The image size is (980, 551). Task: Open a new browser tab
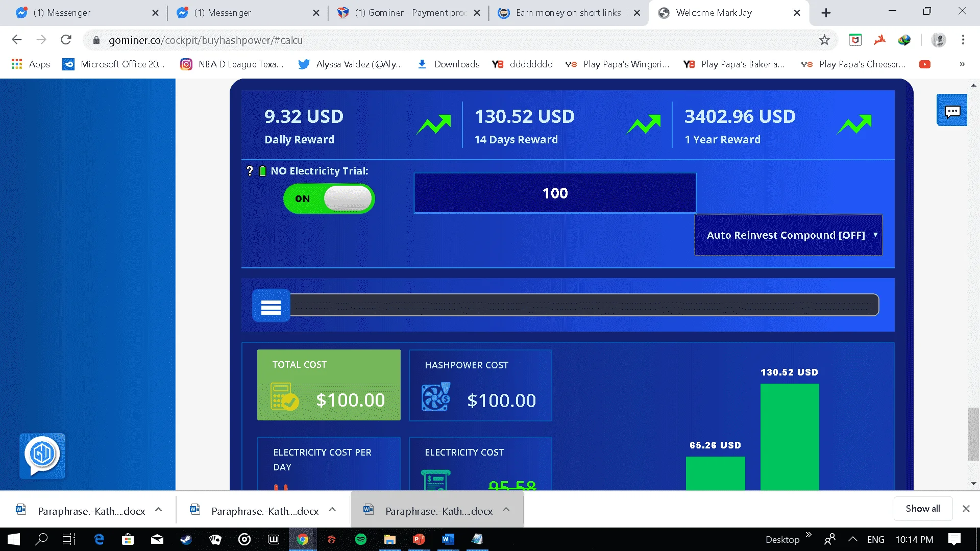826,13
